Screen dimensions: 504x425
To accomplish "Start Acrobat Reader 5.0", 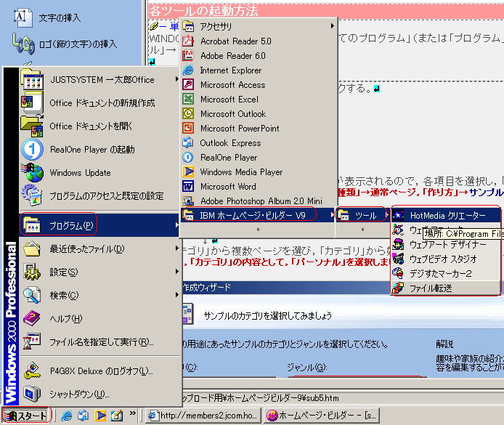I will pos(235,41).
